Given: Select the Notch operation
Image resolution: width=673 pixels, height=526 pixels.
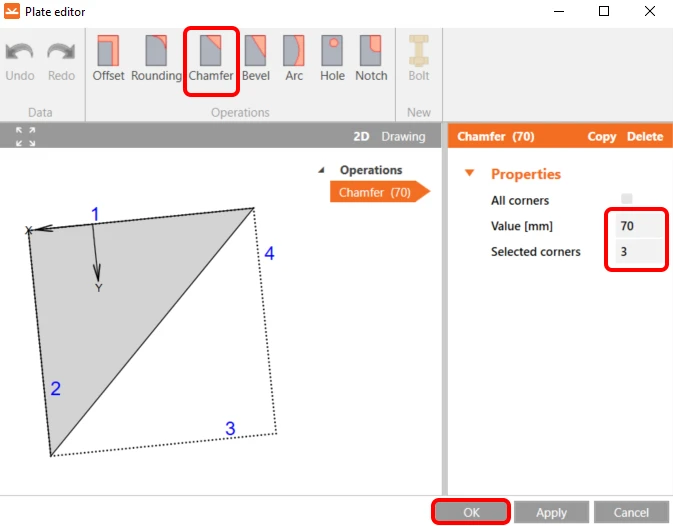Looking at the screenshot, I should [371, 58].
